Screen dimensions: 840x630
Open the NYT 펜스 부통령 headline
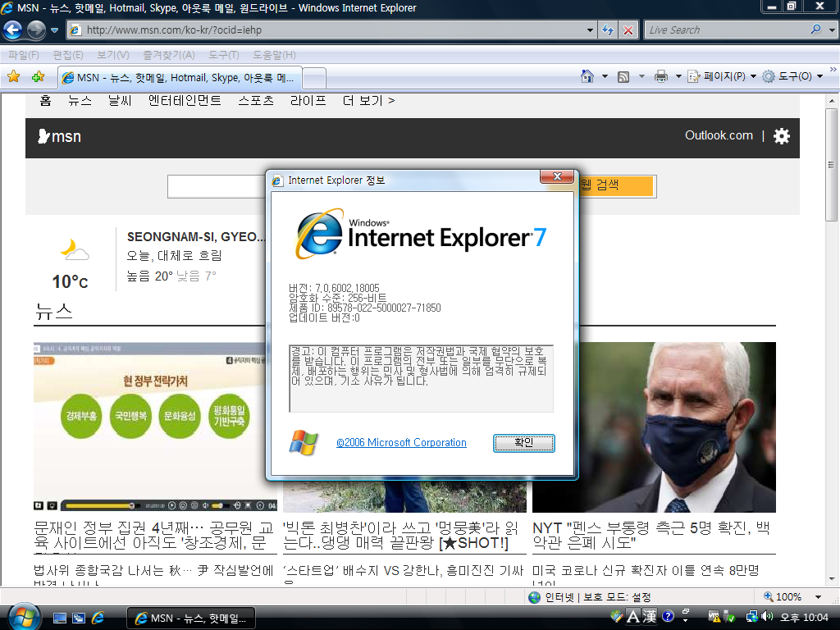[x=651, y=535]
